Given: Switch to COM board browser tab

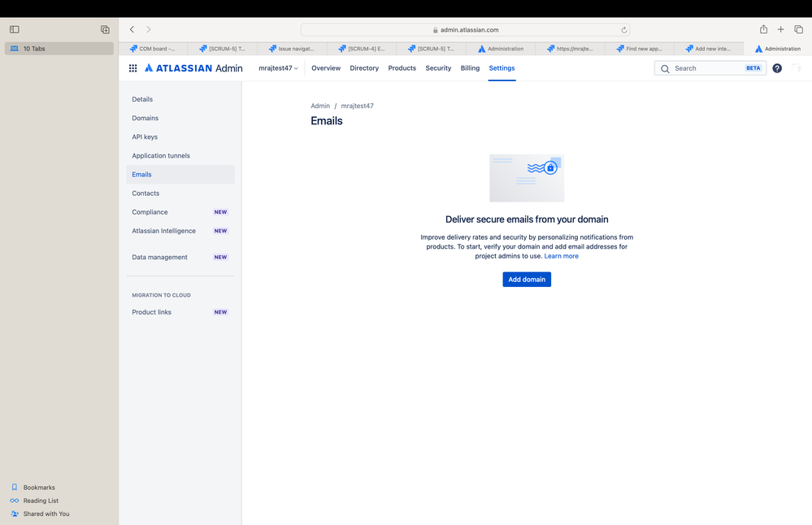Looking at the screenshot, I should (154, 49).
